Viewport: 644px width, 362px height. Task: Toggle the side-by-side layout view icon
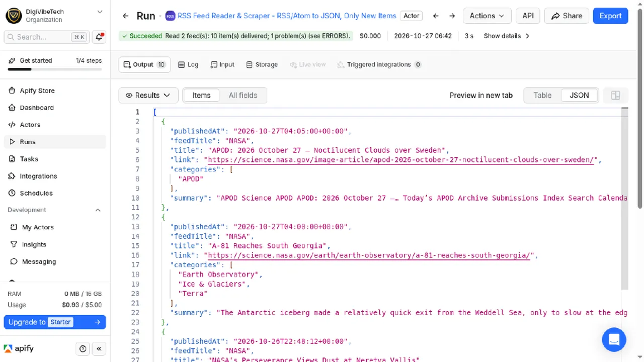615,95
